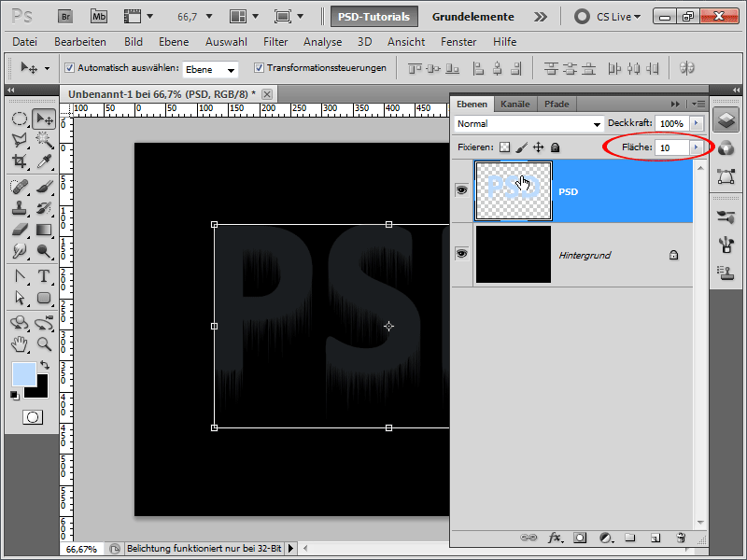Open the Fläche slider arrow
This screenshot has width=747, height=560.
(696, 147)
